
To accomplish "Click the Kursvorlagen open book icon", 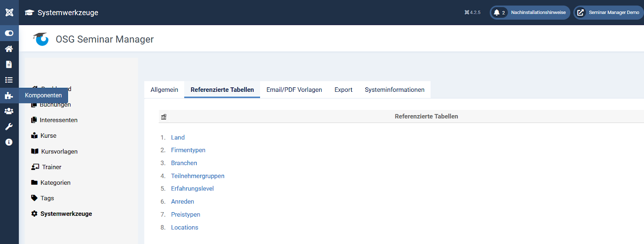I will (35, 151).
